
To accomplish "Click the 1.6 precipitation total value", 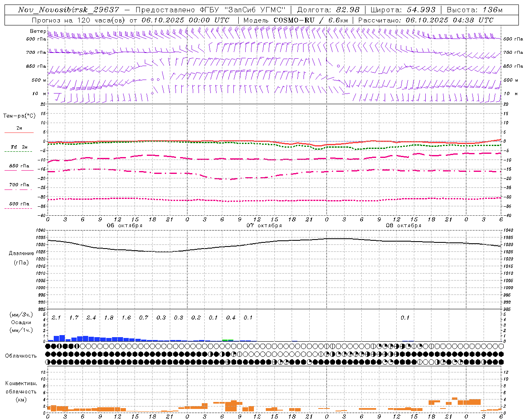I will (x=126, y=317).
